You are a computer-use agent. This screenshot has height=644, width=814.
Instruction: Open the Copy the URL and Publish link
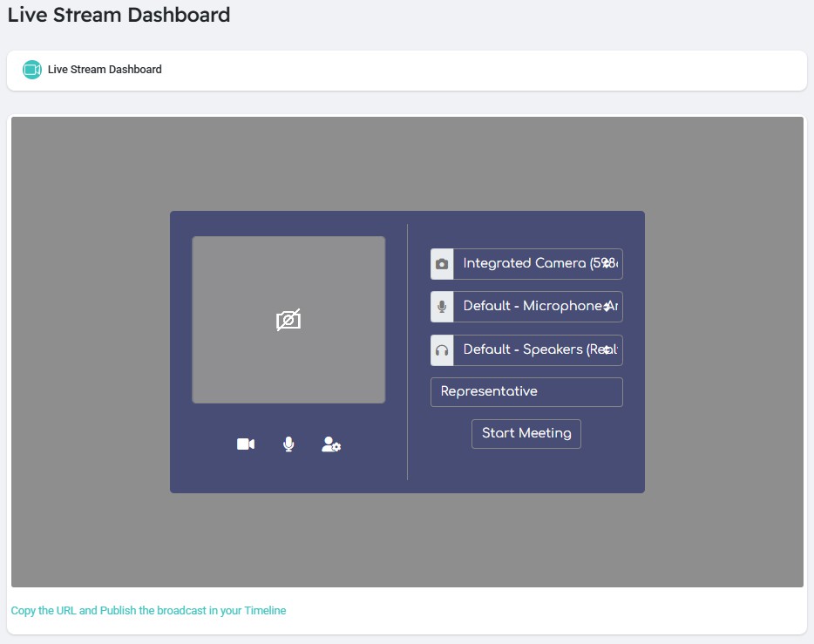click(148, 611)
